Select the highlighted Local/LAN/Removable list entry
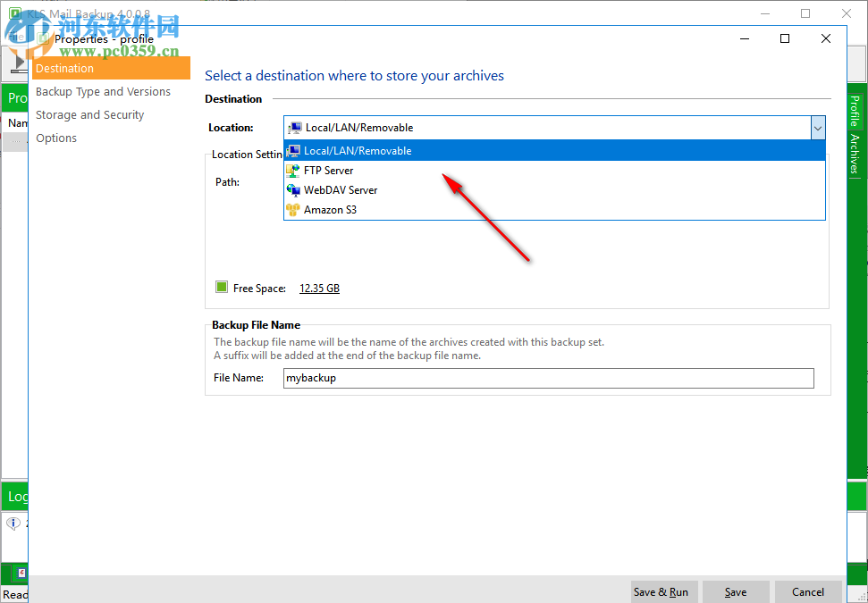Viewport: 868px width, 603px height. point(358,150)
